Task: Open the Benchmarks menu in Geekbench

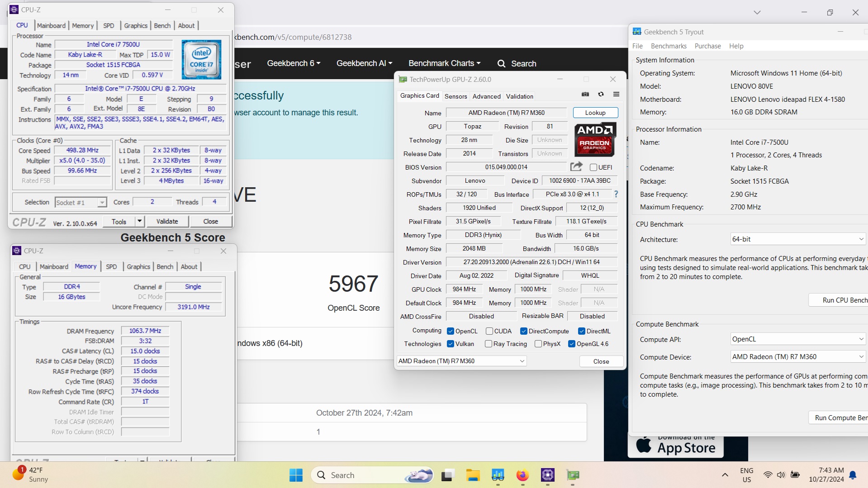Action: click(669, 46)
